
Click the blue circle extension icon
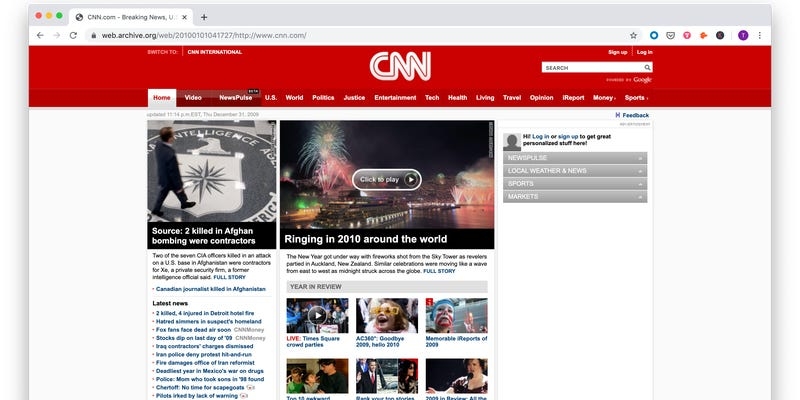(x=654, y=35)
